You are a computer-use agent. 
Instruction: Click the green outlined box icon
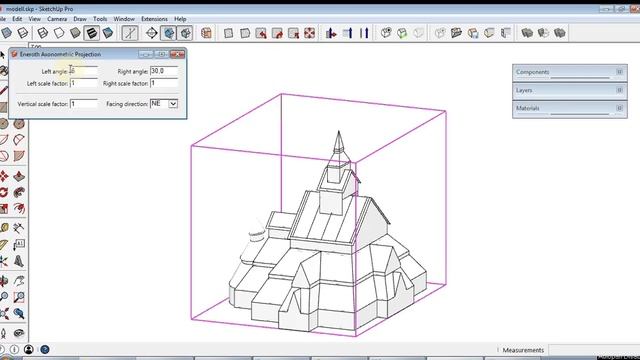[x=402, y=33]
